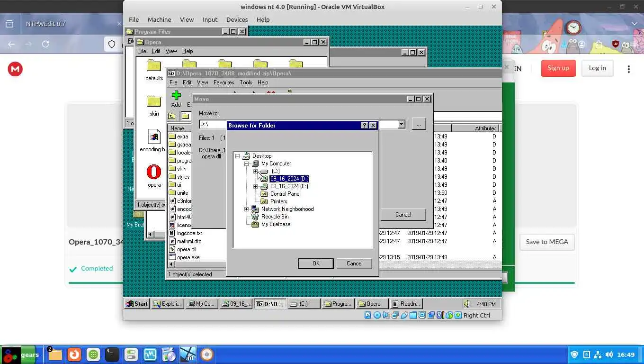The image size is (644, 364).
Task: Select Recycle Bin in folder tree
Action: tap(275, 217)
